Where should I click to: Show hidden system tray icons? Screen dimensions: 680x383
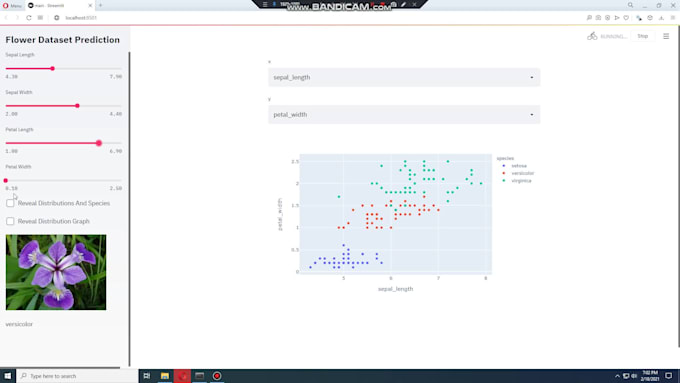[x=618, y=376]
